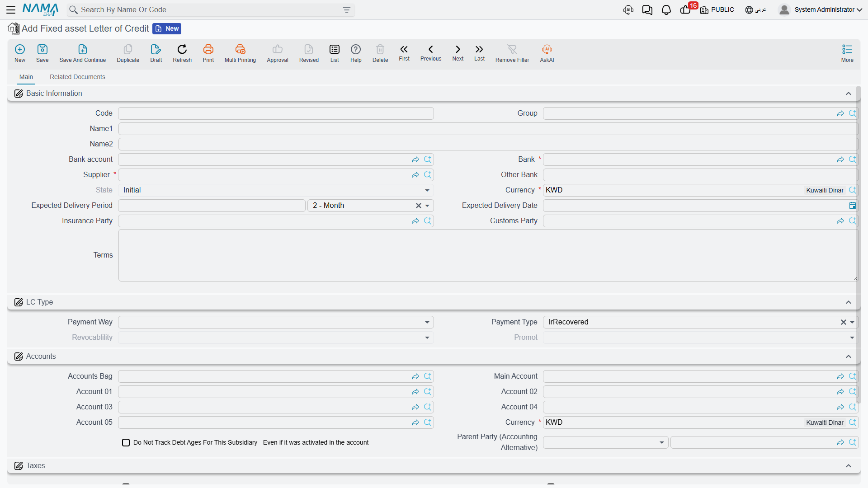Open the More options menu
Screen dimensions: 868x488
pyautogui.click(x=847, y=53)
